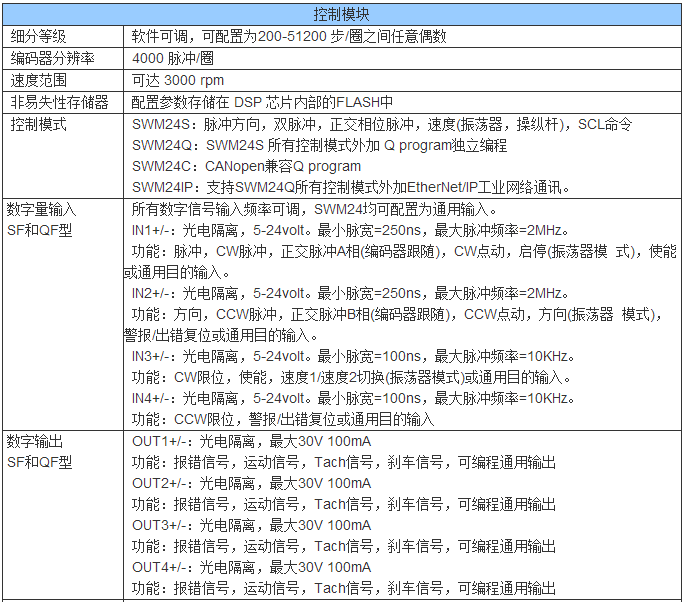Click SF和QF型 under 数字输出

click(39, 462)
